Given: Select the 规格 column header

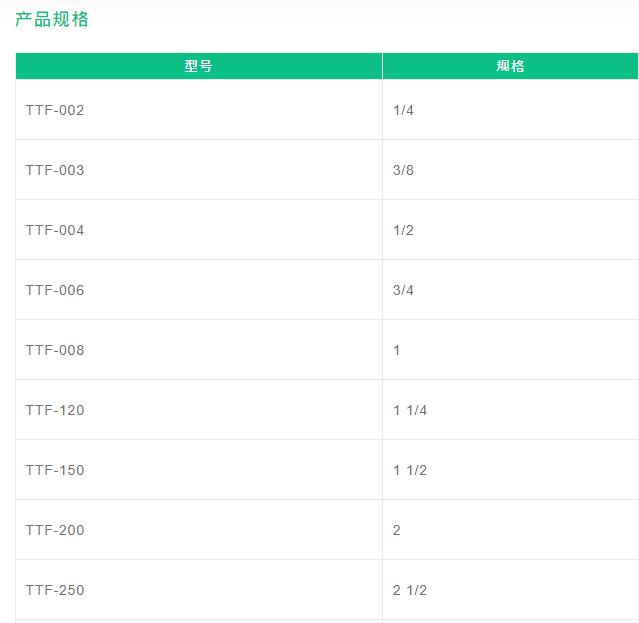Looking at the screenshot, I should click(x=510, y=66).
